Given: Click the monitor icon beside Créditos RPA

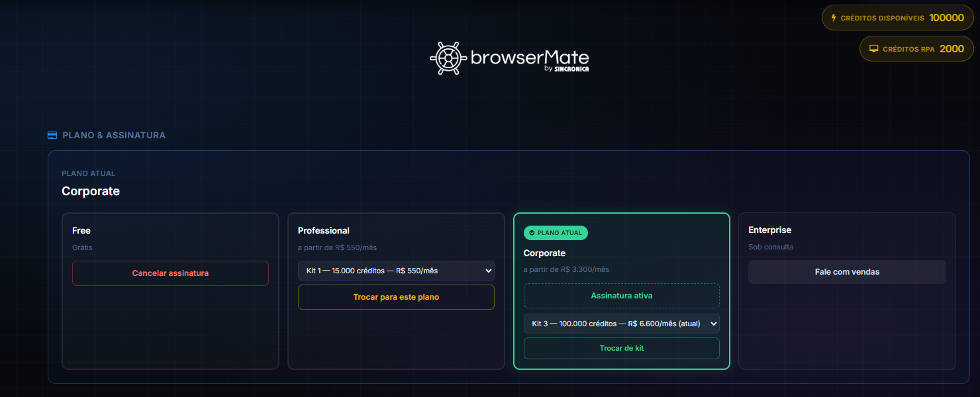Looking at the screenshot, I should coord(873,49).
